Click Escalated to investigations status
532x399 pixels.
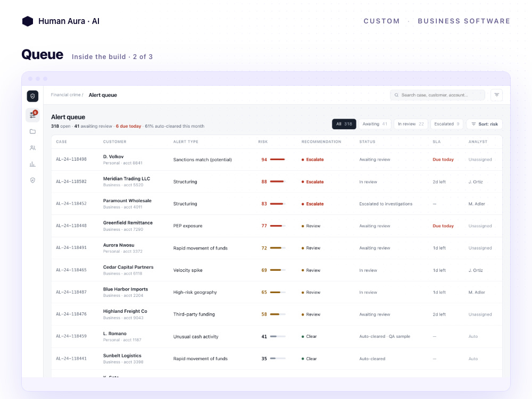[386, 204]
